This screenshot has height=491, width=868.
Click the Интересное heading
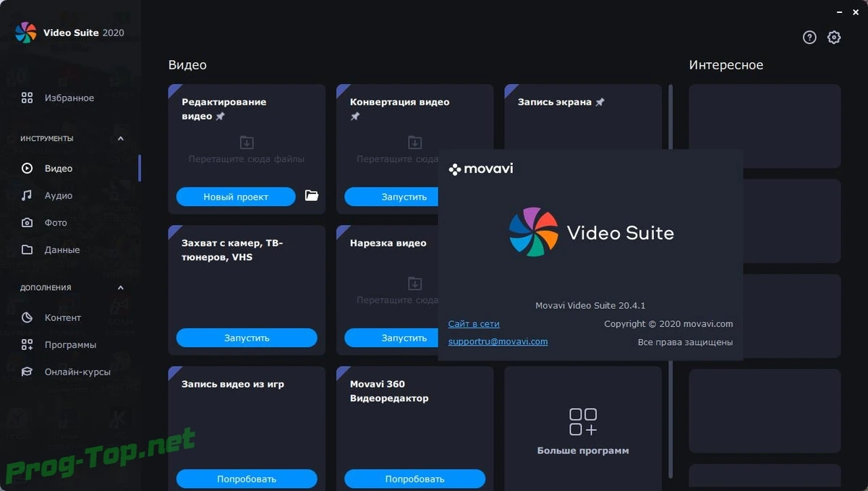pyautogui.click(x=726, y=65)
